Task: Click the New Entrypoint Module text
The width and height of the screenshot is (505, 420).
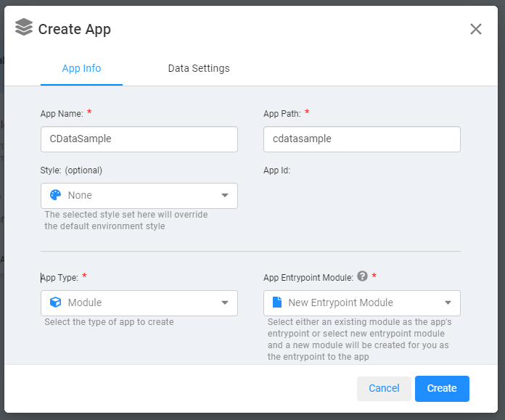Action: click(340, 302)
